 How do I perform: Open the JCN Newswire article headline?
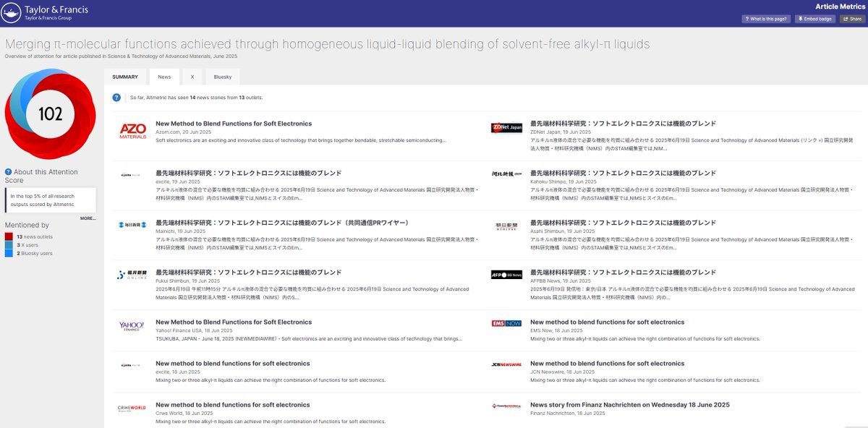coord(607,364)
